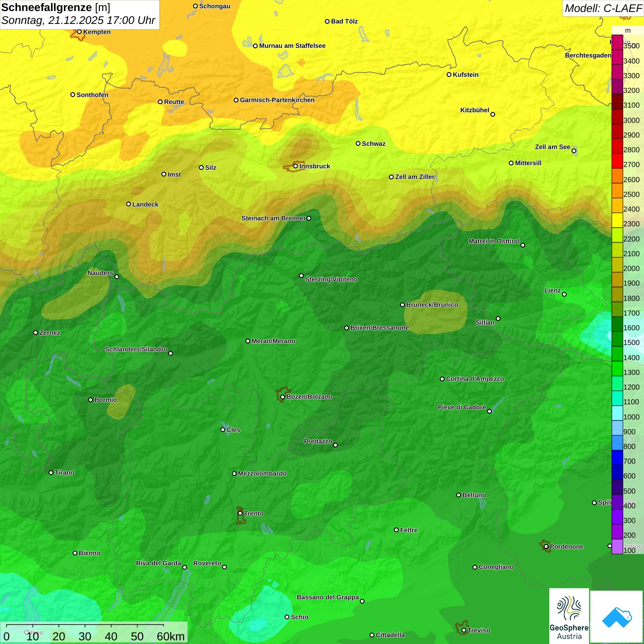
Task: Click the 200 m purple legend swatch
Action: tap(617, 532)
